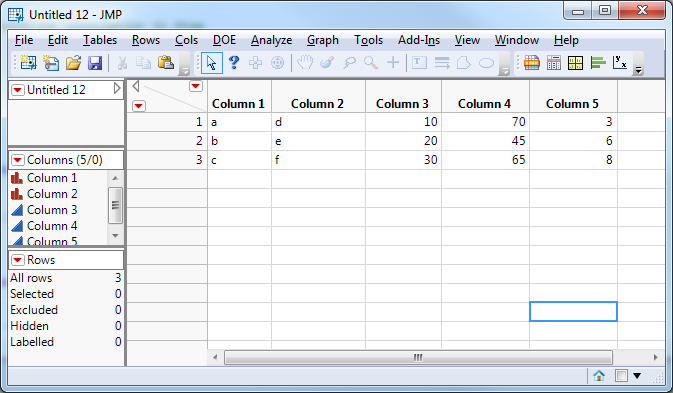Open the column header corner red triangle menu
Viewport: 673px width, 393px height.
(x=196, y=86)
